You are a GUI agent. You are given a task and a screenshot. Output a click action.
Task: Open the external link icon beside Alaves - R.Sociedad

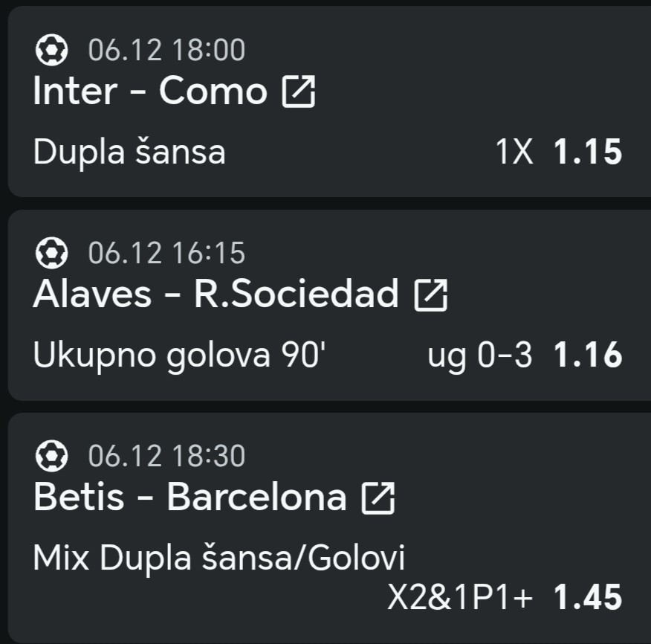click(x=430, y=296)
